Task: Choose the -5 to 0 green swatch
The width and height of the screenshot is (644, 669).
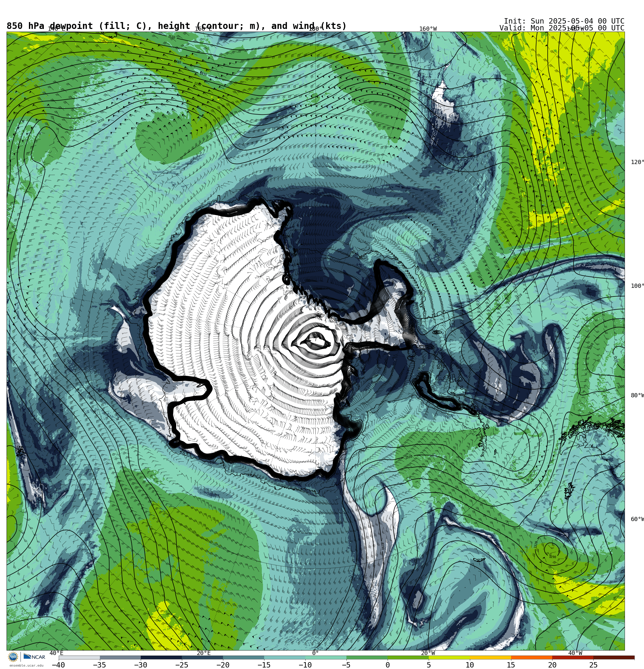Action: [x=367, y=657]
